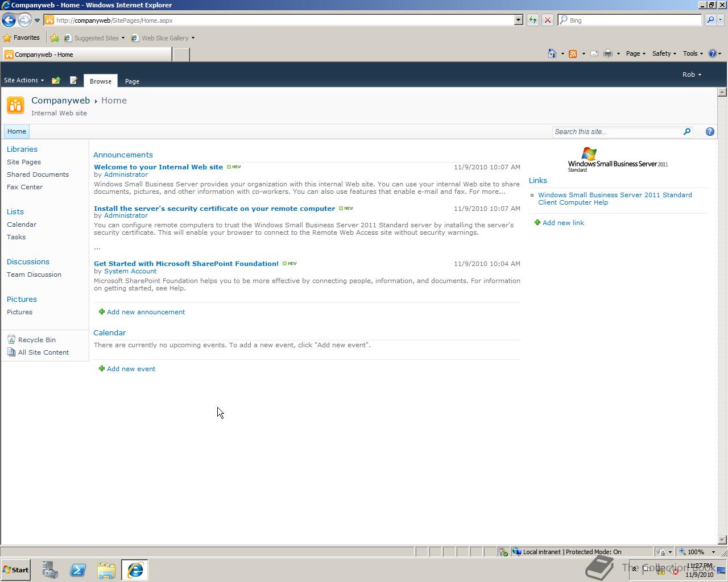Open Welcome to your Internal Web site announcement

(x=158, y=167)
